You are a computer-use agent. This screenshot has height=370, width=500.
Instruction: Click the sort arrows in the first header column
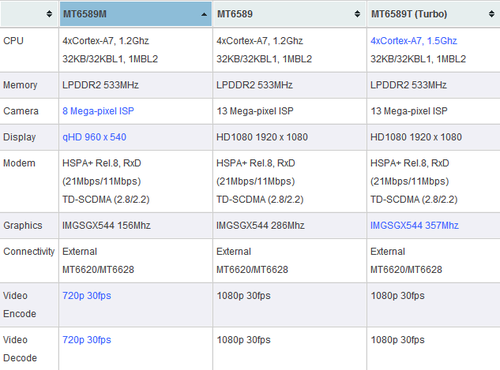(49, 14)
